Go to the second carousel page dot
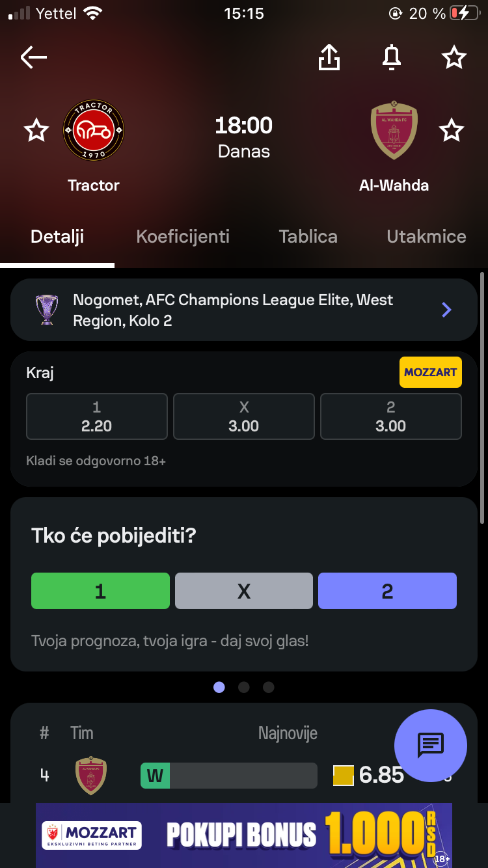This screenshot has height=868, width=488. (244, 687)
